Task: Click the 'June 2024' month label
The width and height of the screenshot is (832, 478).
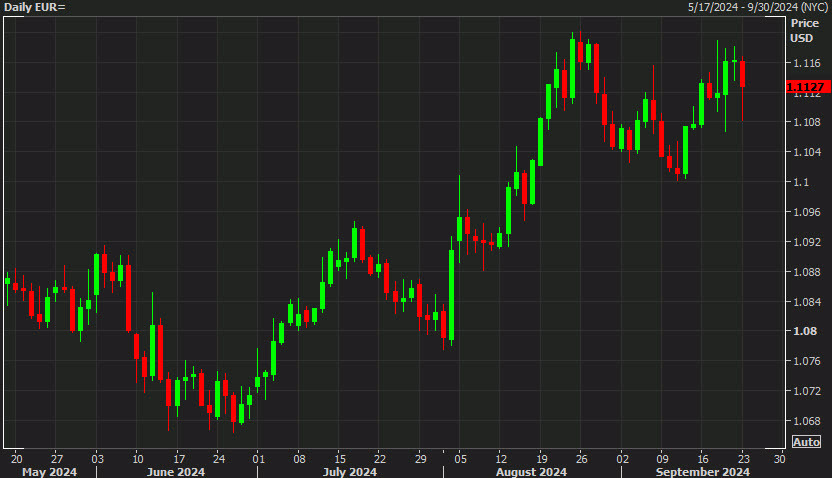Action: click(x=176, y=472)
